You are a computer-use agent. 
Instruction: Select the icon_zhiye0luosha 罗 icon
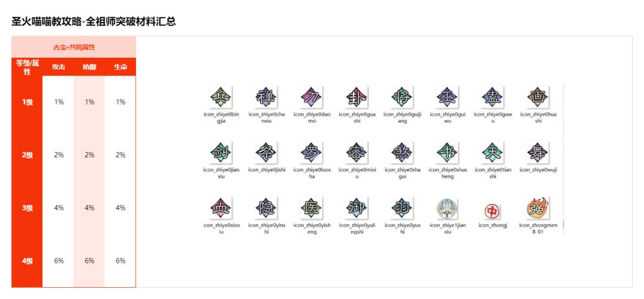[312, 152]
